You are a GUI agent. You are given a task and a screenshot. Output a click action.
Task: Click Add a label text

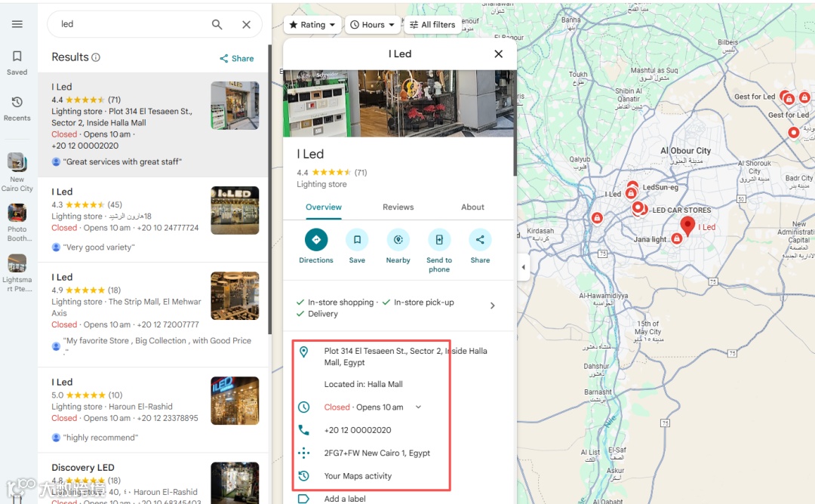tap(345, 499)
